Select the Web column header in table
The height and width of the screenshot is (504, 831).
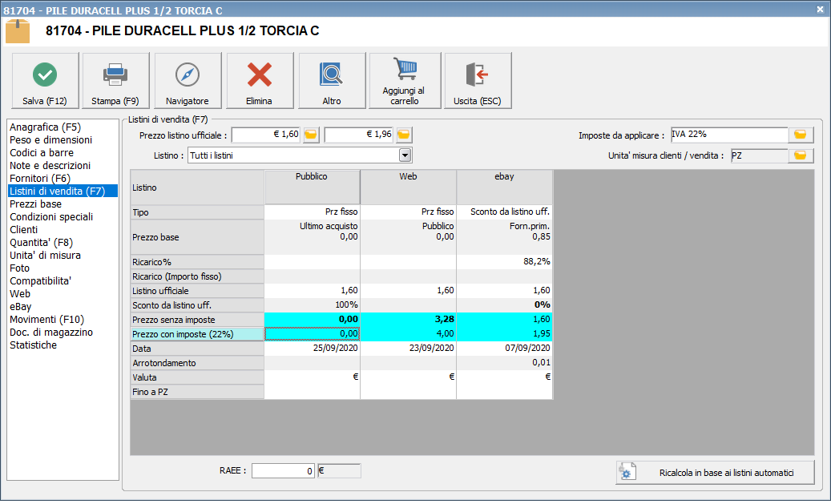(x=408, y=187)
